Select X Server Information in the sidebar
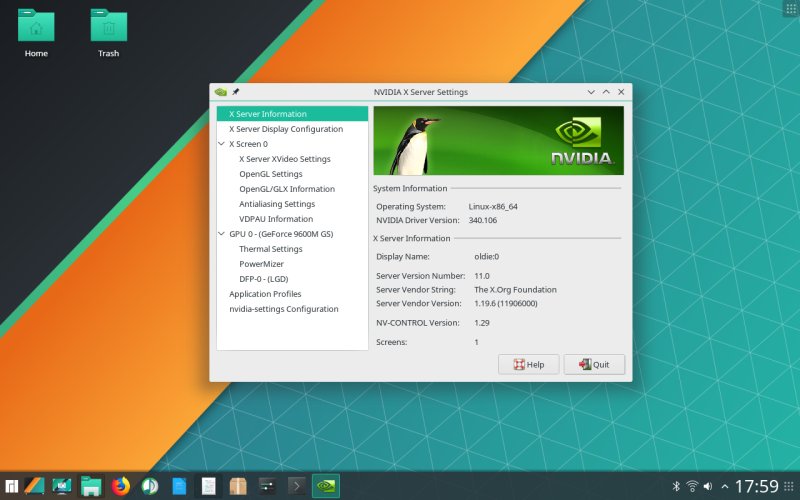Viewport: 800px width, 500px height. (292, 114)
